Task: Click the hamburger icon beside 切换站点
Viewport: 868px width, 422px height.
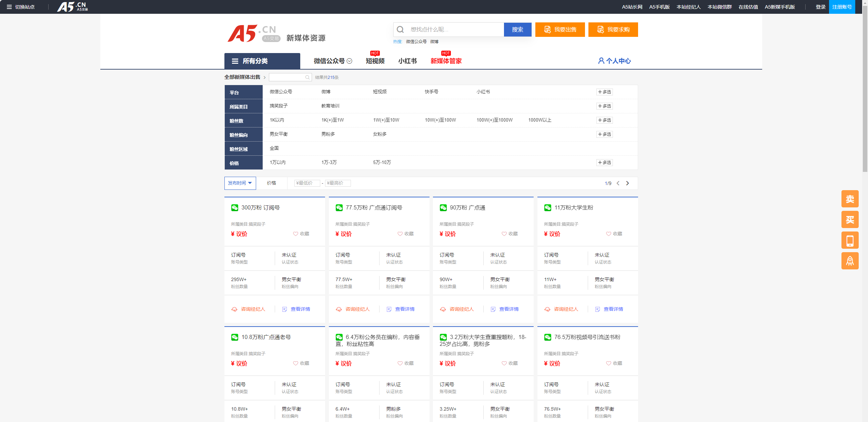Action: tap(9, 7)
